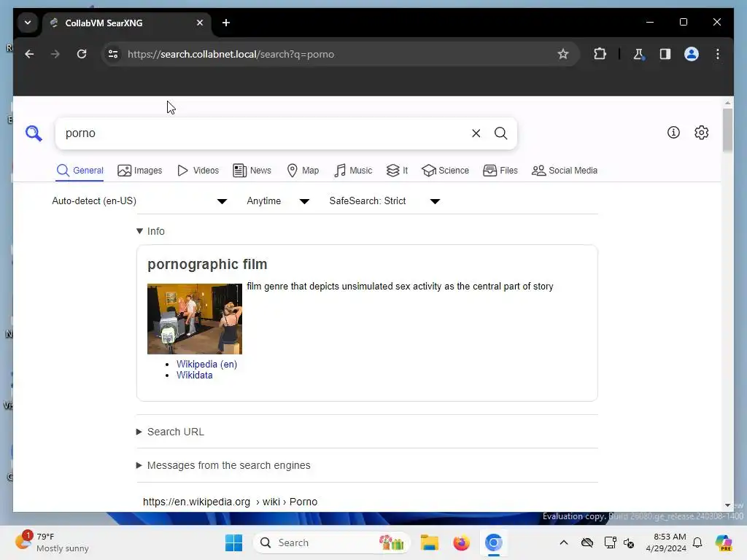Click the browser forward arrow
Image resolution: width=747 pixels, height=560 pixels.
tap(55, 54)
